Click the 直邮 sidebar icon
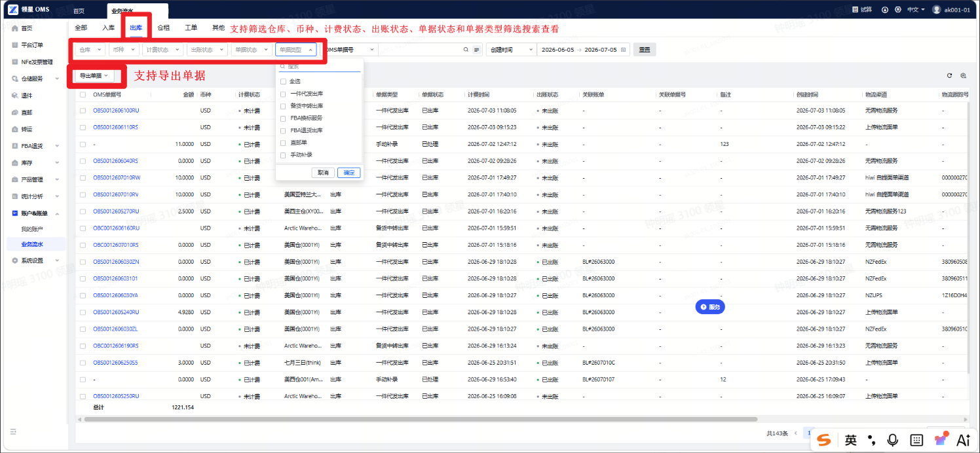 coord(14,113)
